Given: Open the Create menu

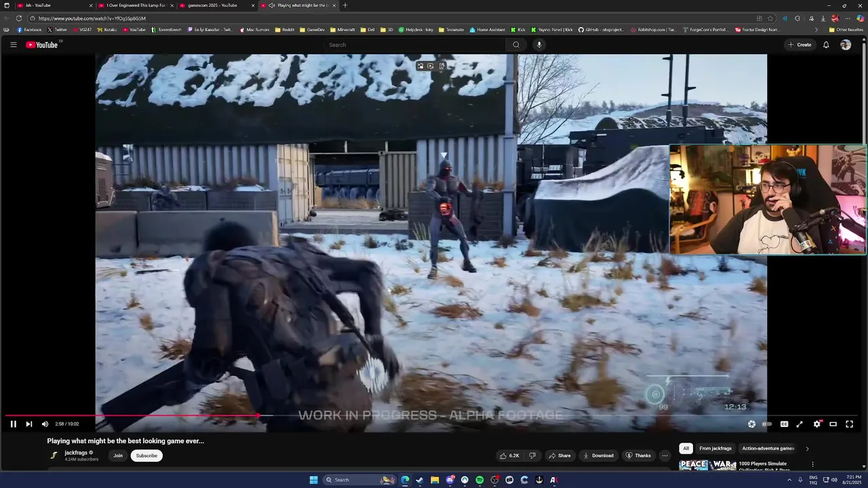Looking at the screenshot, I should point(800,45).
